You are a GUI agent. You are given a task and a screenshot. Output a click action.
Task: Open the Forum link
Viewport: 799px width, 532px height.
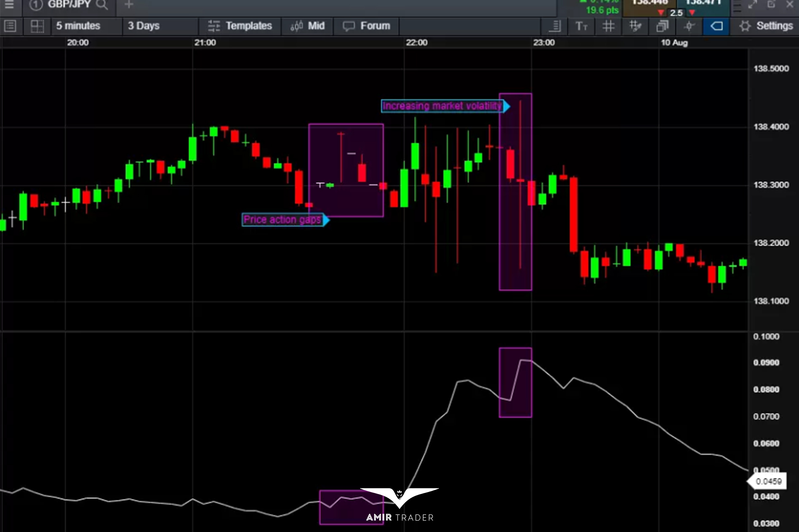pos(366,26)
